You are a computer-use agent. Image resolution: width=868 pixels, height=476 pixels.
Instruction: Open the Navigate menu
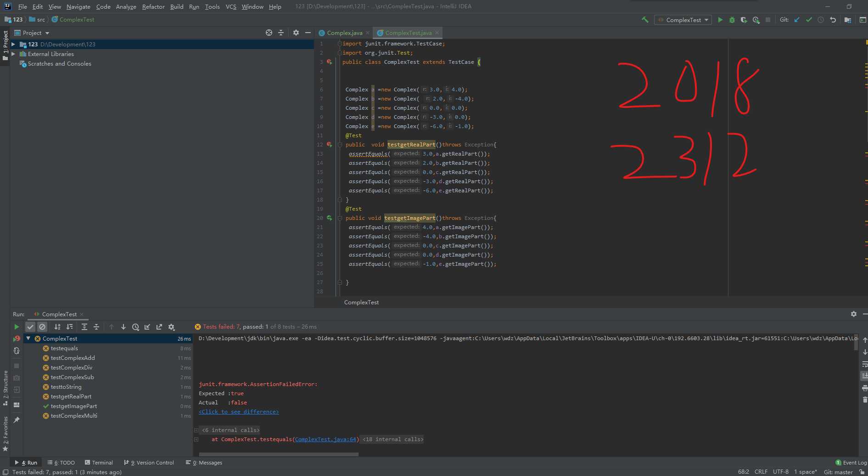click(78, 6)
